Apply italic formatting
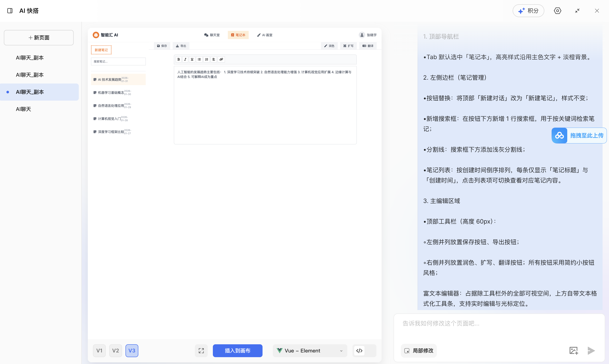609x364 pixels. [x=185, y=59]
